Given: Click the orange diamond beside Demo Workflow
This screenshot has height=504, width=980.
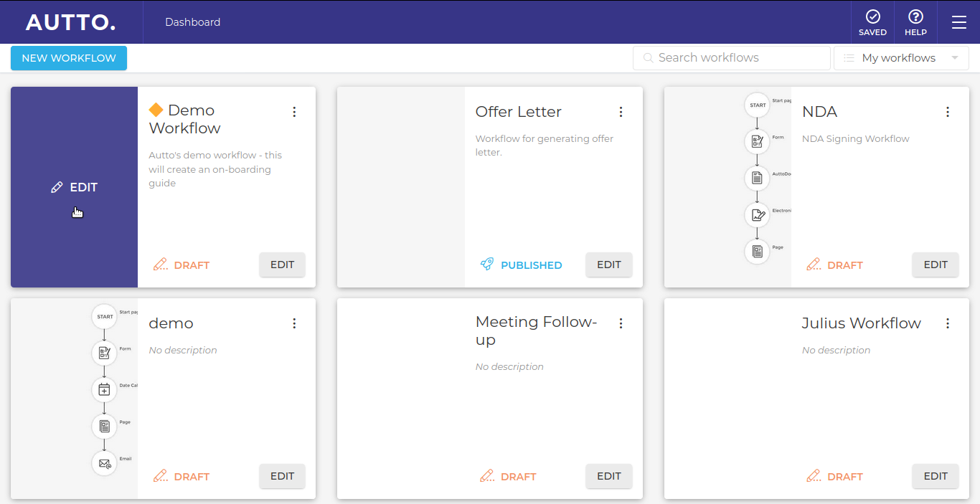Looking at the screenshot, I should coord(156,110).
